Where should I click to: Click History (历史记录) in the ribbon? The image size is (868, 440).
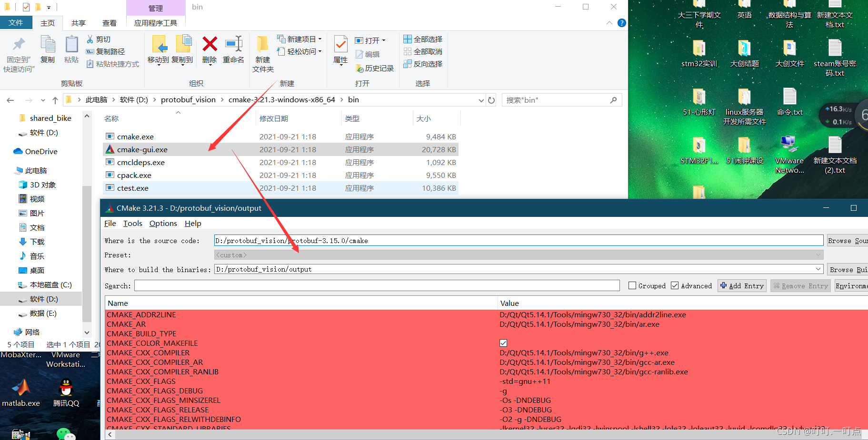(x=375, y=68)
